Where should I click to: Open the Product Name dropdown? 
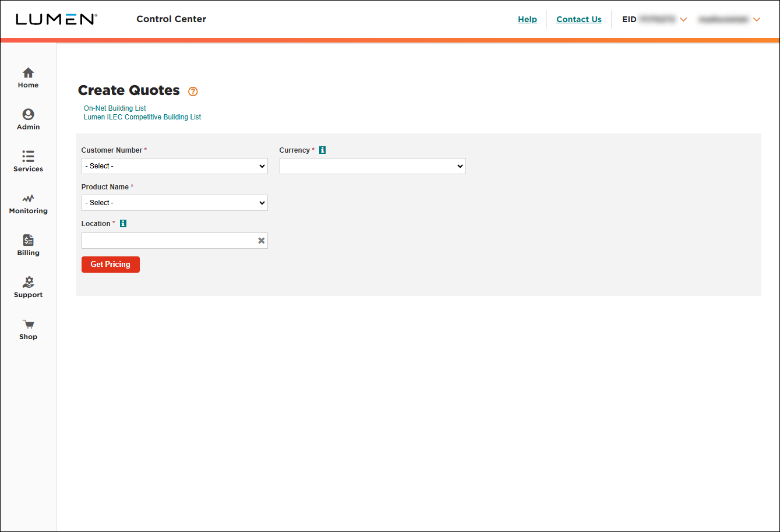pos(175,203)
